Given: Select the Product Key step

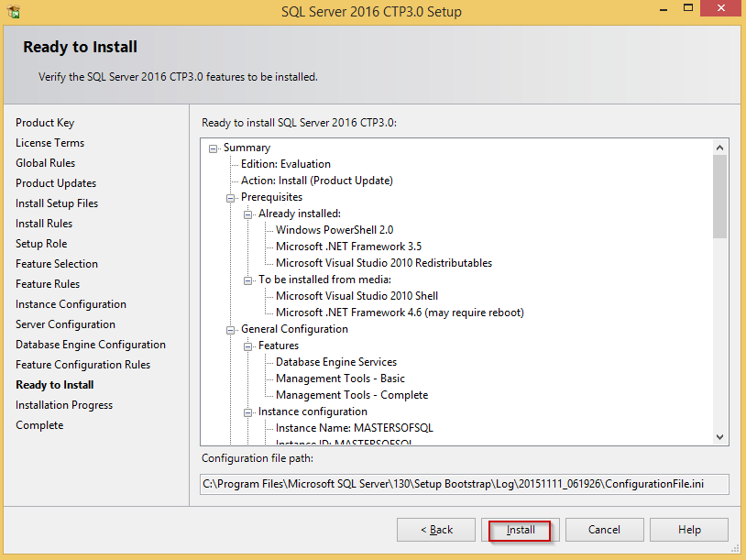Looking at the screenshot, I should pyautogui.click(x=45, y=123).
